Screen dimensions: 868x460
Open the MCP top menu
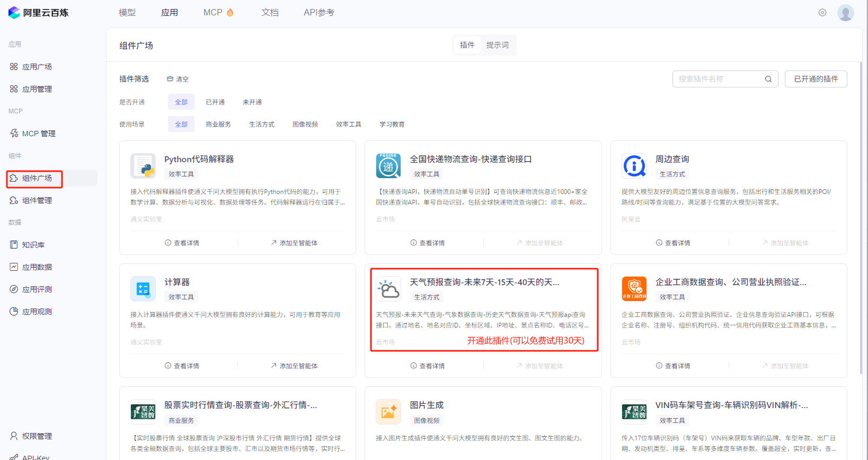click(213, 12)
